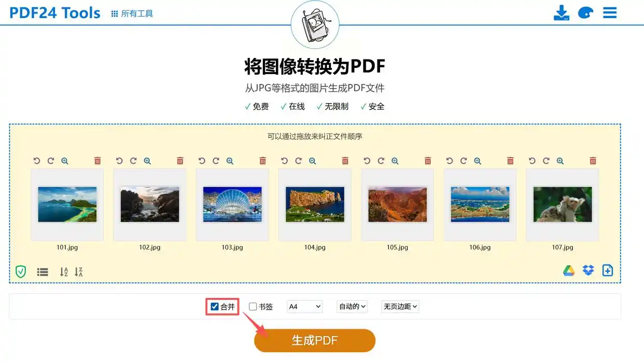The height and width of the screenshot is (362, 644).
Task: Enable the 书签 bookmarks checkbox
Action: (253, 307)
